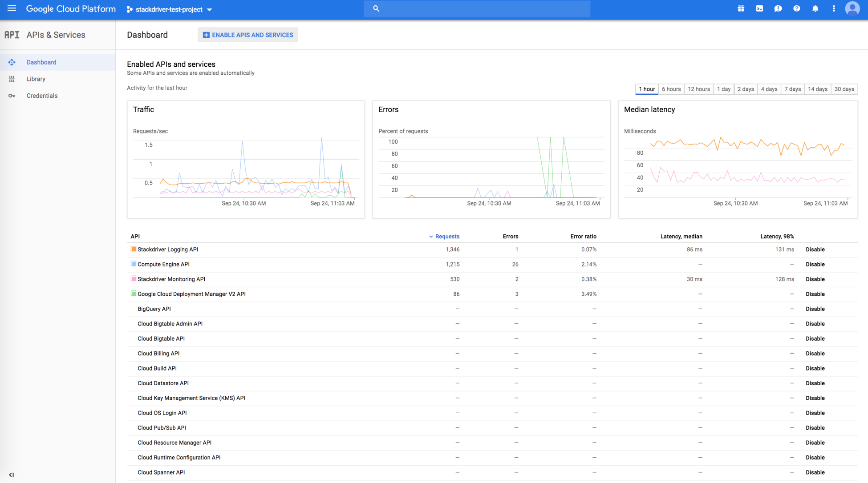Select the 12 hours time range
This screenshot has height=483, width=868.
pos(699,89)
